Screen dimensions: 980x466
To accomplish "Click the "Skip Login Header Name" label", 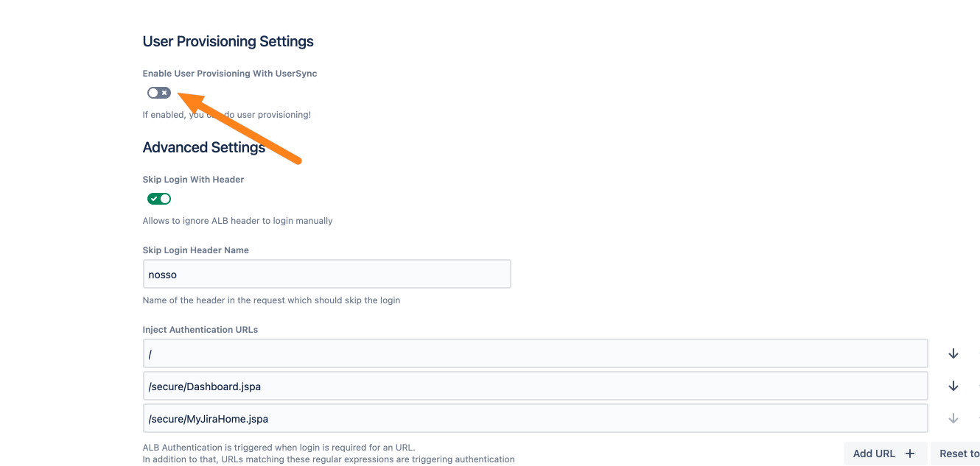I will tap(195, 250).
